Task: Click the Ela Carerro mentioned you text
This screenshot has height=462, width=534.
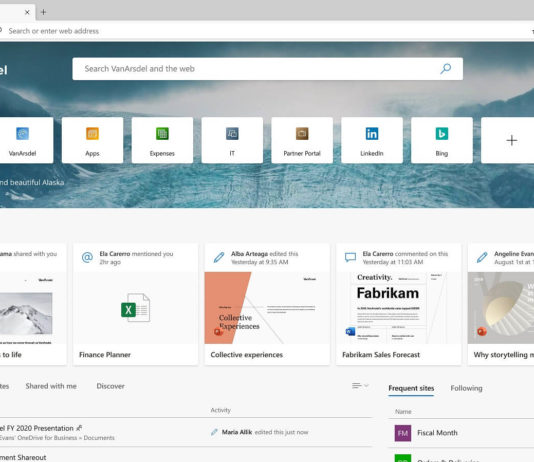Action: (x=136, y=254)
